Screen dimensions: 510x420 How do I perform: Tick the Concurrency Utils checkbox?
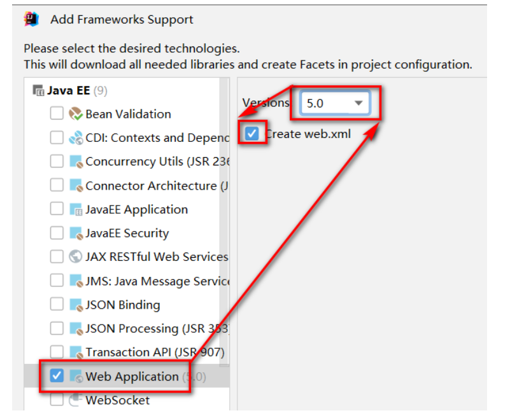click(x=57, y=161)
